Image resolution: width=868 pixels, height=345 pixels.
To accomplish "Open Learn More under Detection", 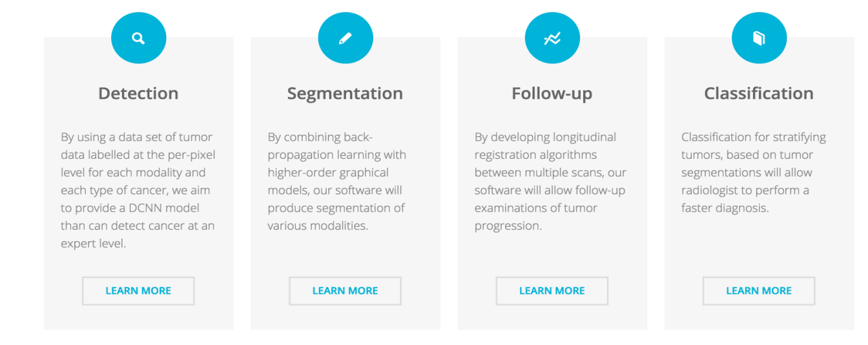I will pyautogui.click(x=138, y=291).
